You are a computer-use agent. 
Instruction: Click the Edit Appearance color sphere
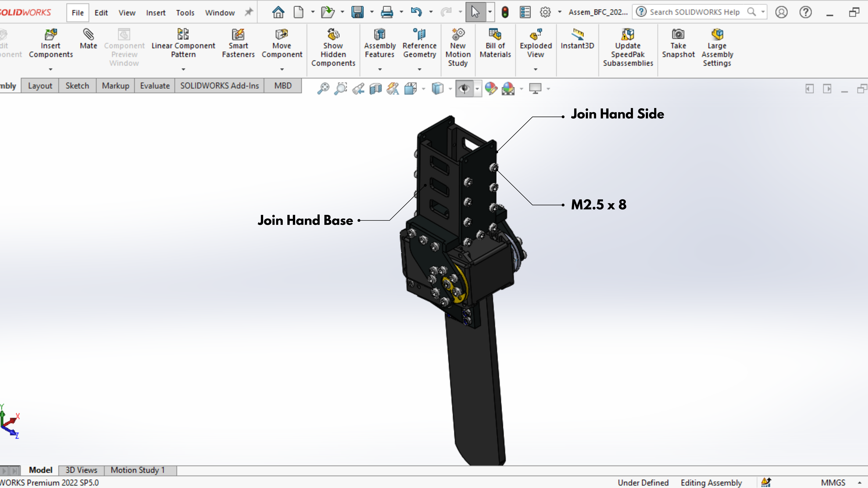pyautogui.click(x=491, y=89)
